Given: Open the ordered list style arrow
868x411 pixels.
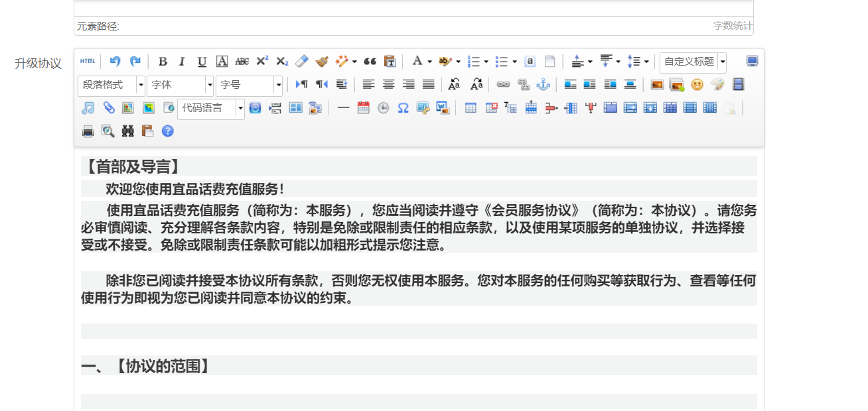Looking at the screenshot, I should [486, 62].
